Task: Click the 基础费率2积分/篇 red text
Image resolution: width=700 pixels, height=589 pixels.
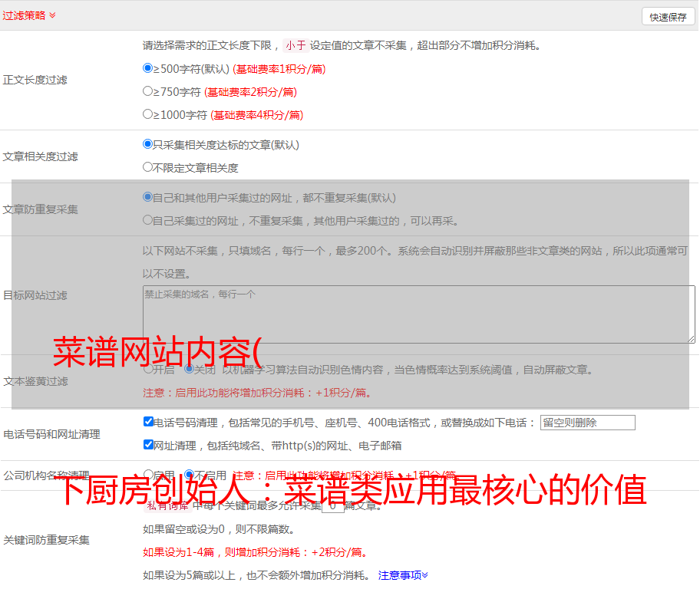Action: 250,92
